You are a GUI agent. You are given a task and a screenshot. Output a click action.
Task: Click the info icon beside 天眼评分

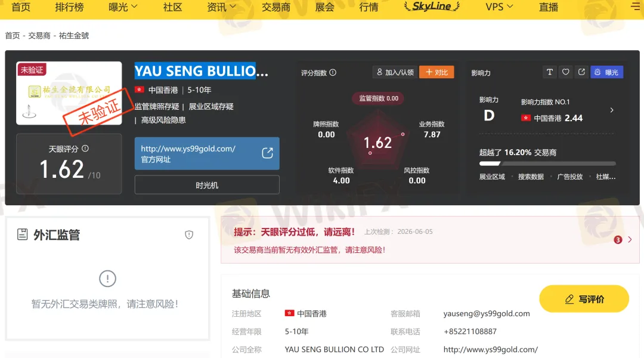(x=85, y=149)
